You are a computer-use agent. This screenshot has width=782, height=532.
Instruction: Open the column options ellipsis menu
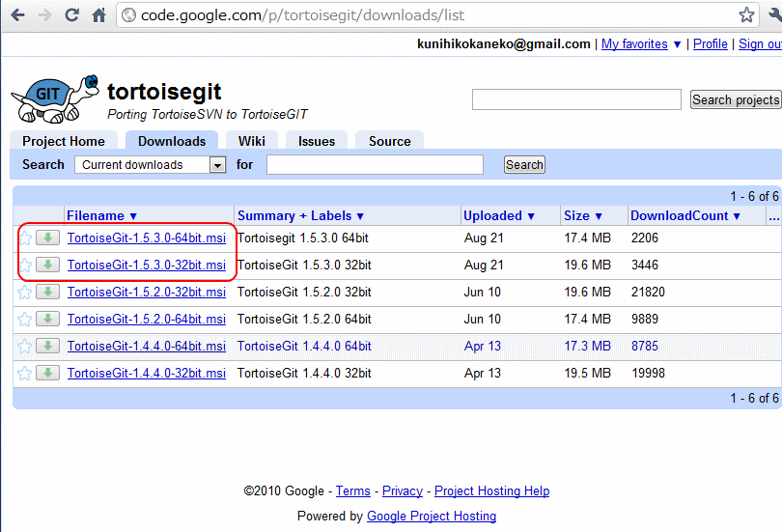point(774,216)
